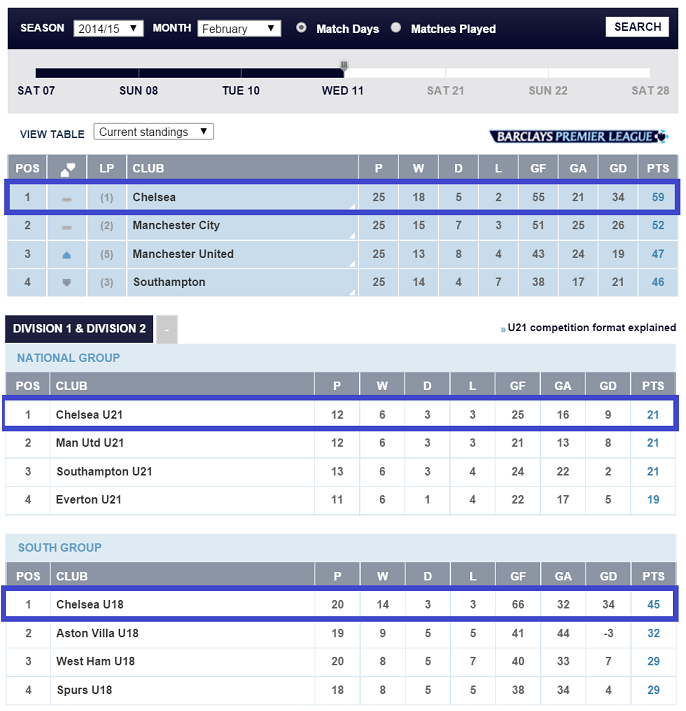Screen dimensions: 686x711
Task: Expand the Chelsea row corner triangle
Action: pos(352,207)
